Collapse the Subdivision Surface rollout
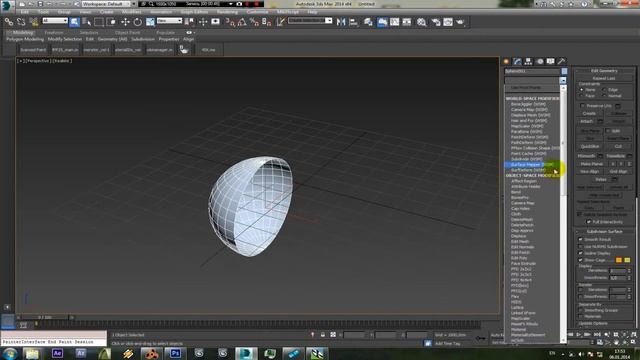This screenshot has height=360, width=640. point(604,231)
